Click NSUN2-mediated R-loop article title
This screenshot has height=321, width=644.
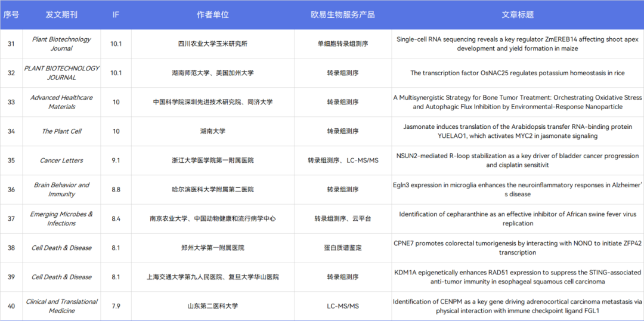click(518, 160)
